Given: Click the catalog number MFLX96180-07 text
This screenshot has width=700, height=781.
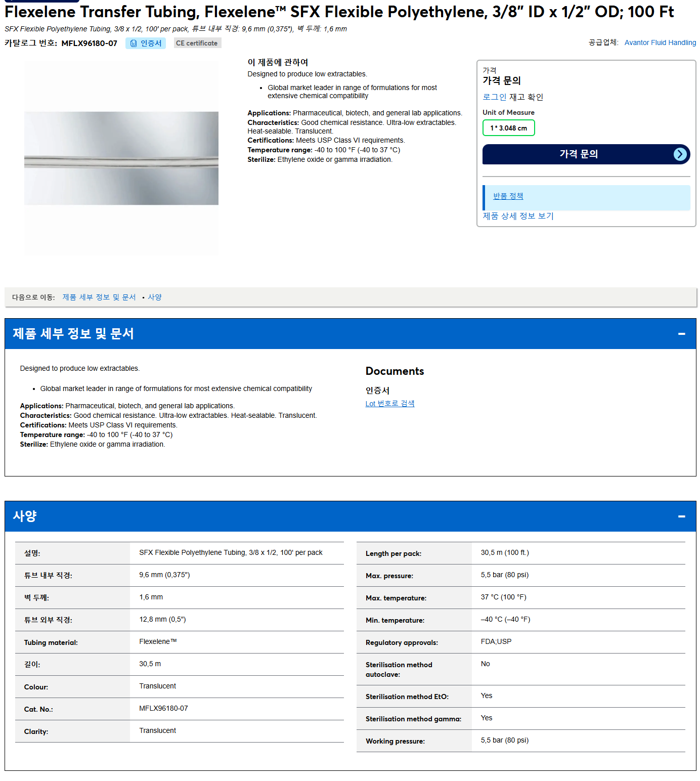Looking at the screenshot, I should click(89, 44).
